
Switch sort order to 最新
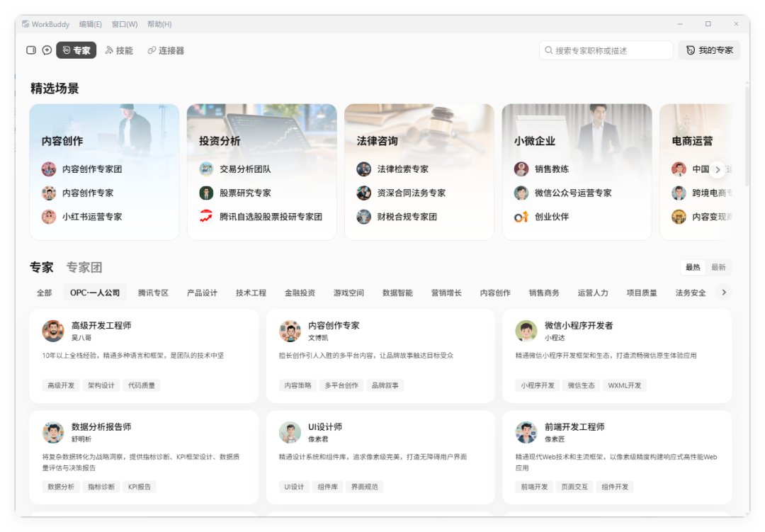tap(718, 267)
